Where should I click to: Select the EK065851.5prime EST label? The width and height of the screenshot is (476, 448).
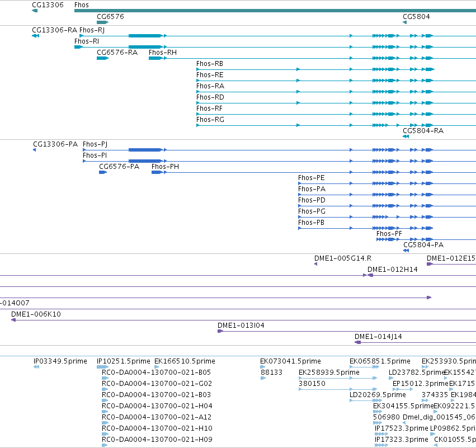[380, 361]
